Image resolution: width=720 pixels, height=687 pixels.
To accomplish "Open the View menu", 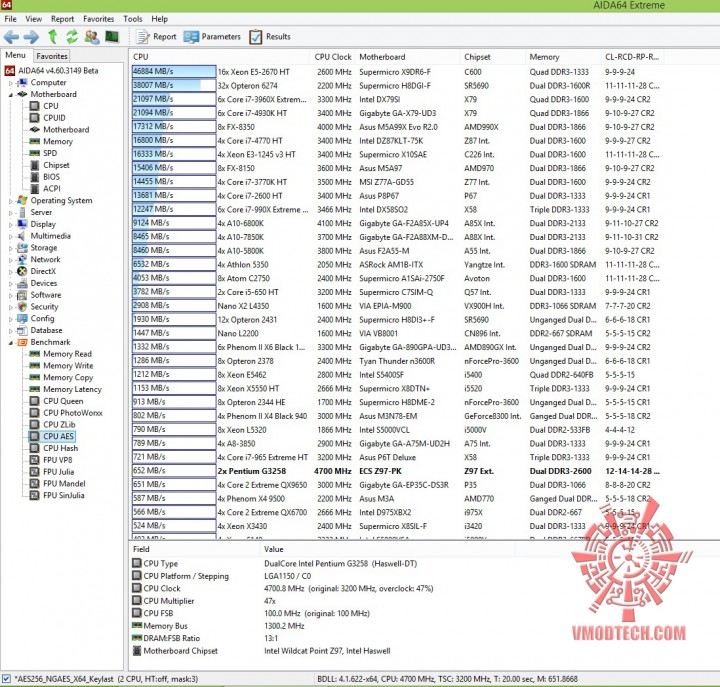I will tap(34, 19).
